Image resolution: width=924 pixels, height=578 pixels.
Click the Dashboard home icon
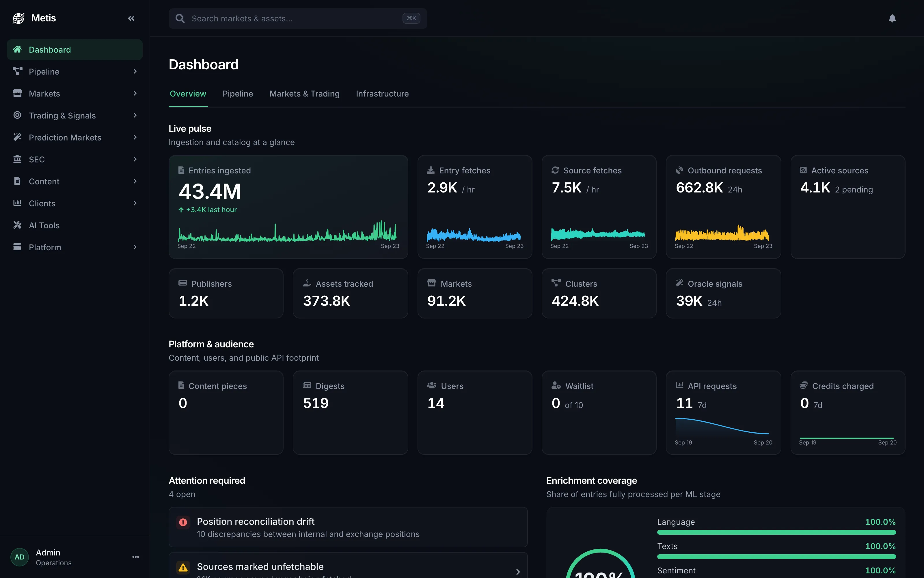[17, 49]
